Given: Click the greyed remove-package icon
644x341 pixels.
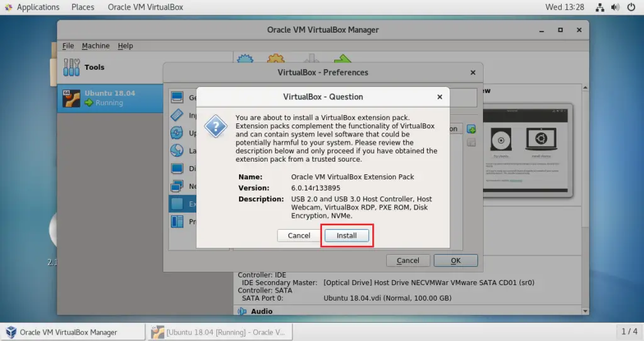Looking at the screenshot, I should 472,143.
